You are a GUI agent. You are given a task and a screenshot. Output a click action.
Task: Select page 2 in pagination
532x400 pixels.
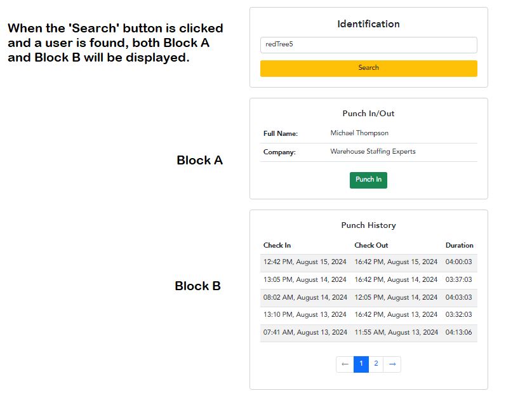[x=376, y=364]
